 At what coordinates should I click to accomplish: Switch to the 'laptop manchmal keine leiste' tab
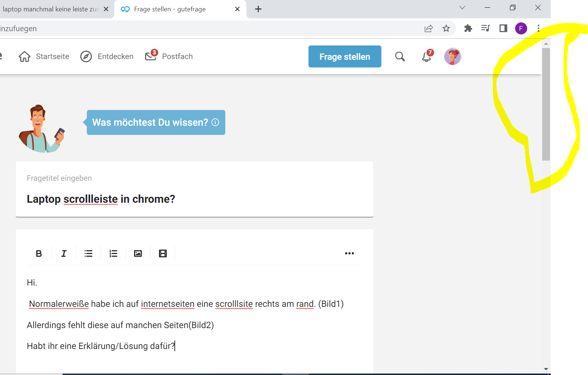tap(51, 9)
